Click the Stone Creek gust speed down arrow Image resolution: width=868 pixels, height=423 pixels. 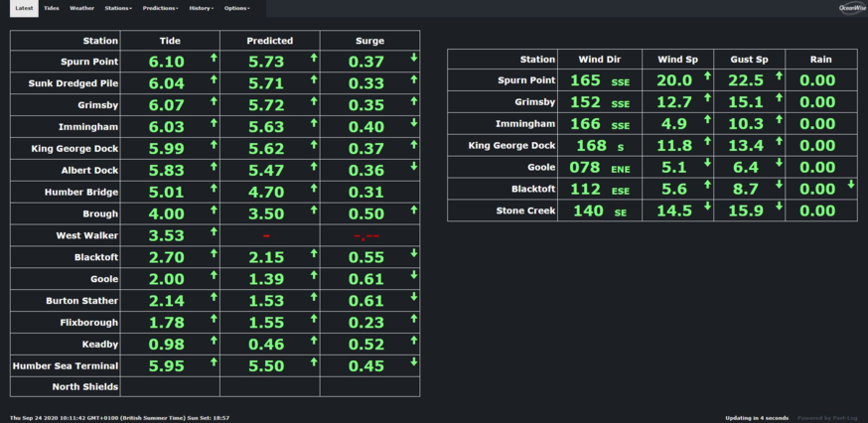779,207
